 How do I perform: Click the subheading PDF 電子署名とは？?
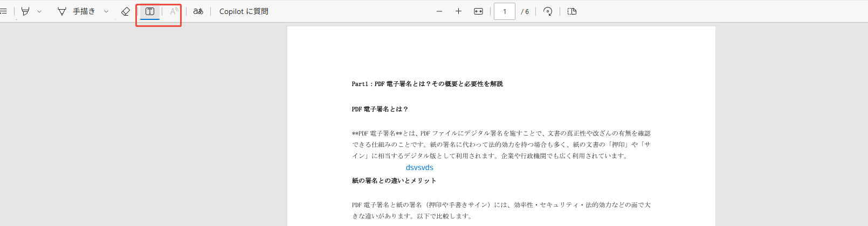tap(380, 109)
